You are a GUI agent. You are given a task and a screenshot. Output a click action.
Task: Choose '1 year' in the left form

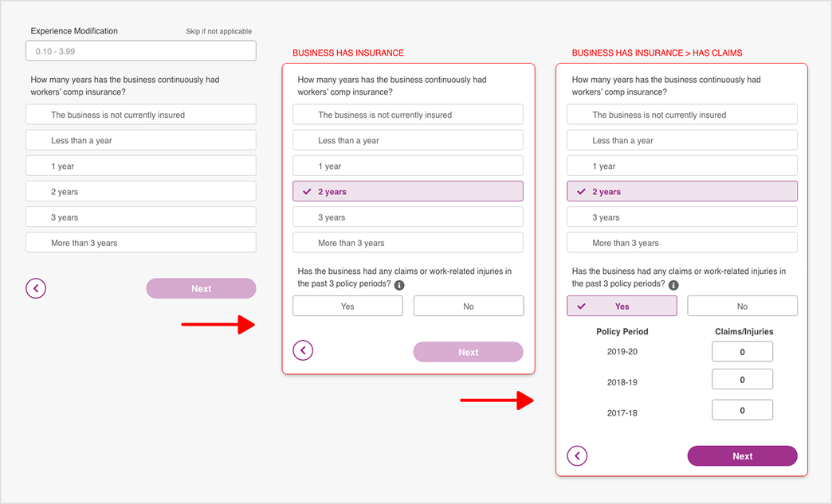[x=141, y=166]
